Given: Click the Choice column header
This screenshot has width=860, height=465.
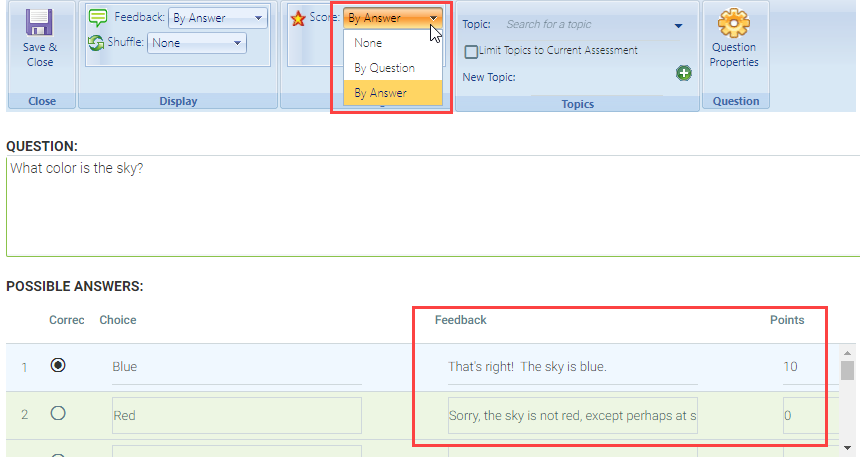Looking at the screenshot, I should [x=118, y=320].
